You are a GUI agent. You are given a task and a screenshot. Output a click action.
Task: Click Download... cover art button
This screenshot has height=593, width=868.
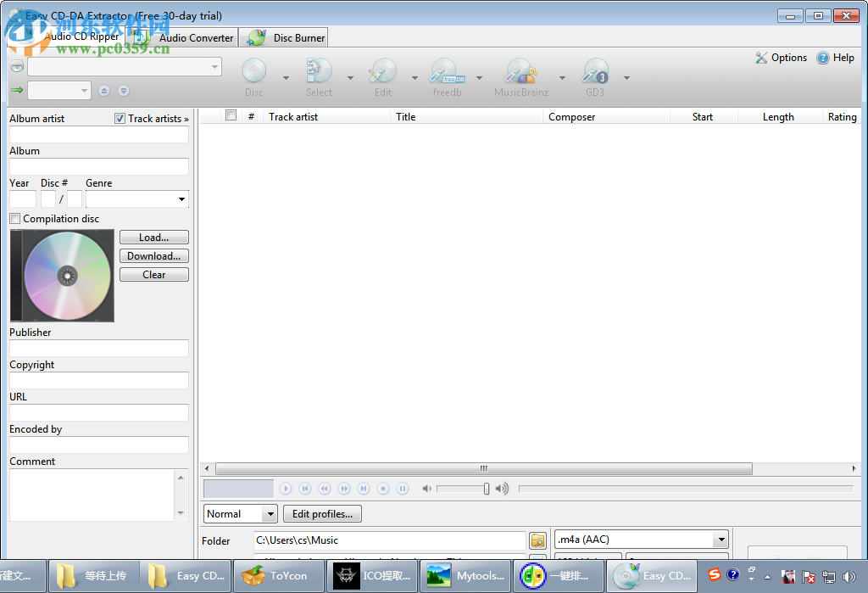pos(154,256)
